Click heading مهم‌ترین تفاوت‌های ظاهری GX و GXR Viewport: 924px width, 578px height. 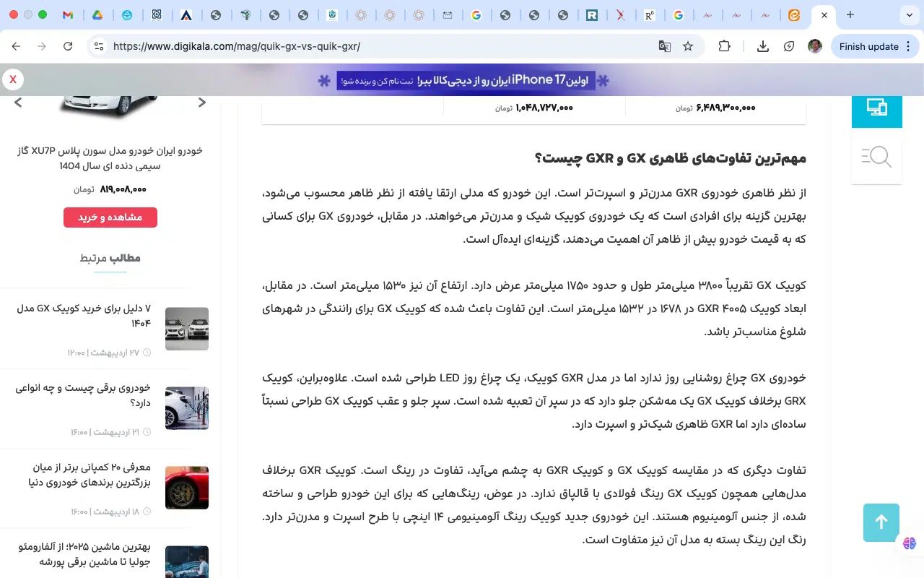click(x=671, y=158)
